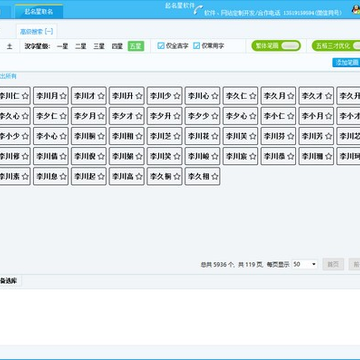Select the 四星 rating level
Image resolution: width=360 pixels, height=360 pixels.
coord(117,46)
